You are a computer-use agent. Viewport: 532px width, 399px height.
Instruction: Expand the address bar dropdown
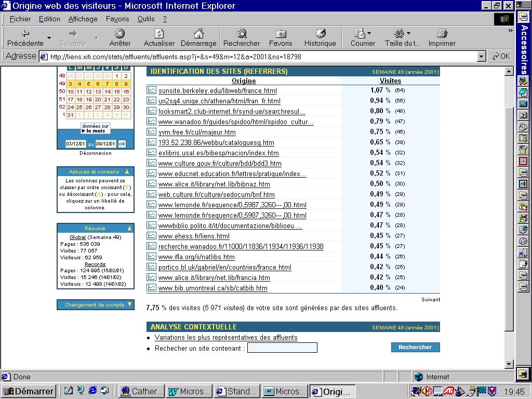481,57
